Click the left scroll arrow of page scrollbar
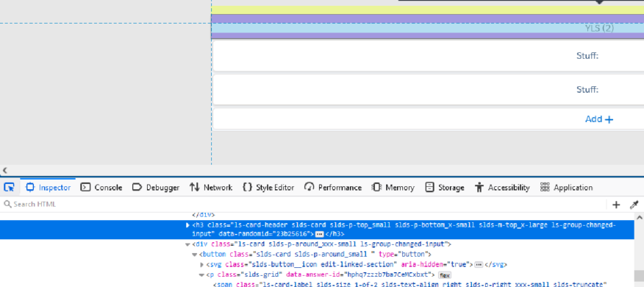The width and height of the screenshot is (644, 287). coord(5,170)
